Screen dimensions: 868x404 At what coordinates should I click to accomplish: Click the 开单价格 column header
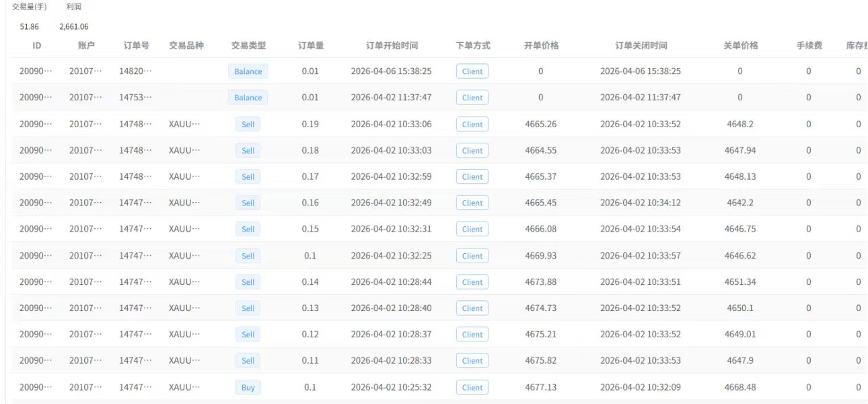(x=541, y=46)
